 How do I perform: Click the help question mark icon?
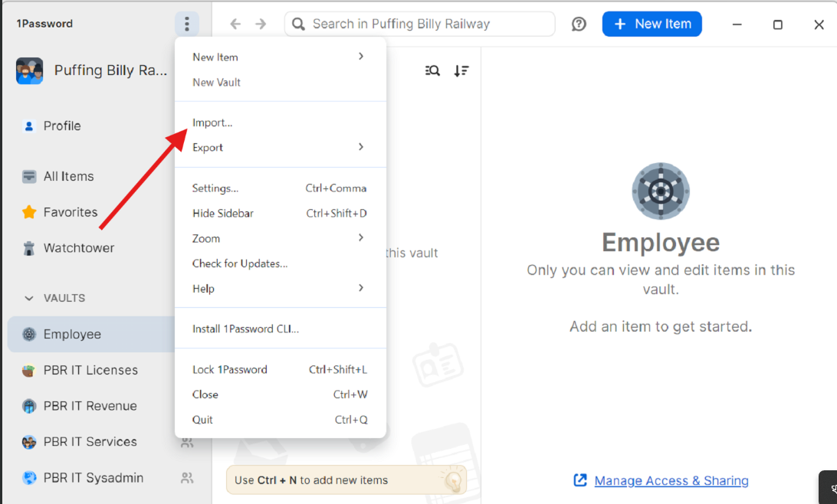pyautogui.click(x=579, y=24)
